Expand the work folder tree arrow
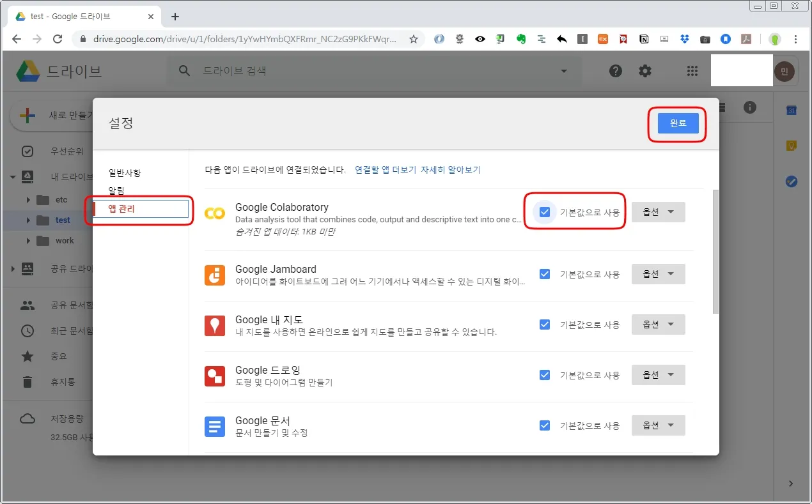This screenshot has width=812, height=504. tap(28, 241)
